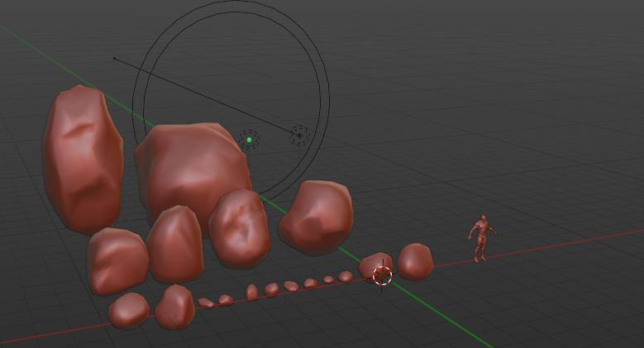This screenshot has width=644, height=348.
Task: Select the leftmost rock in the middle row
Action: tap(117, 260)
